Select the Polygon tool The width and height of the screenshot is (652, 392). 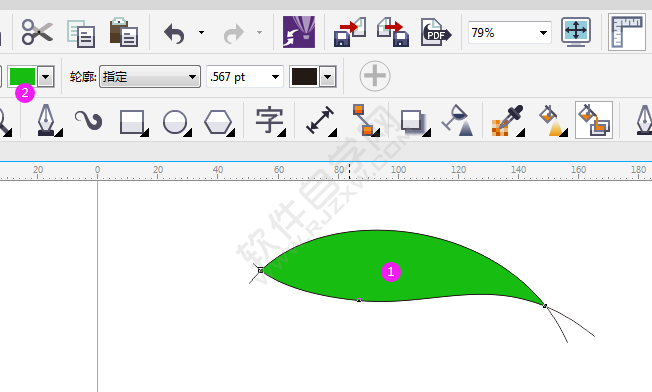(x=219, y=122)
